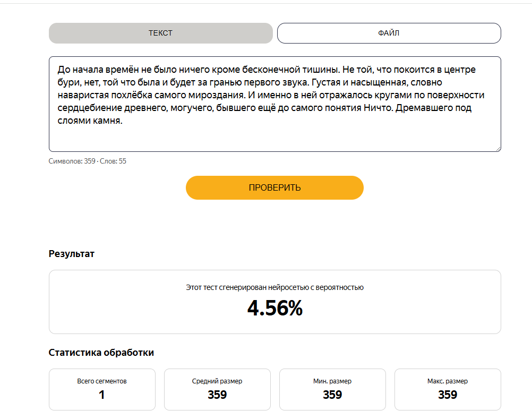Click the 'Этот тест сгенерирован нейросетью' label
The width and height of the screenshot is (532, 419).
click(x=244, y=287)
